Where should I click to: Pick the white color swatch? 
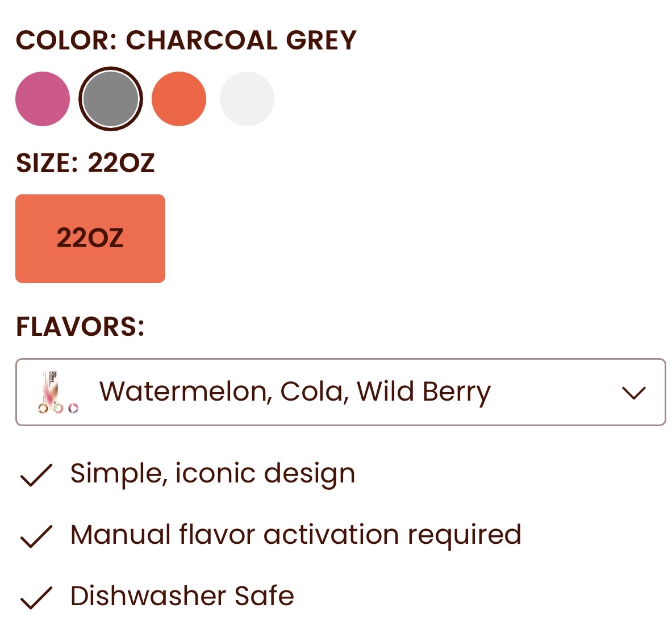(247, 99)
